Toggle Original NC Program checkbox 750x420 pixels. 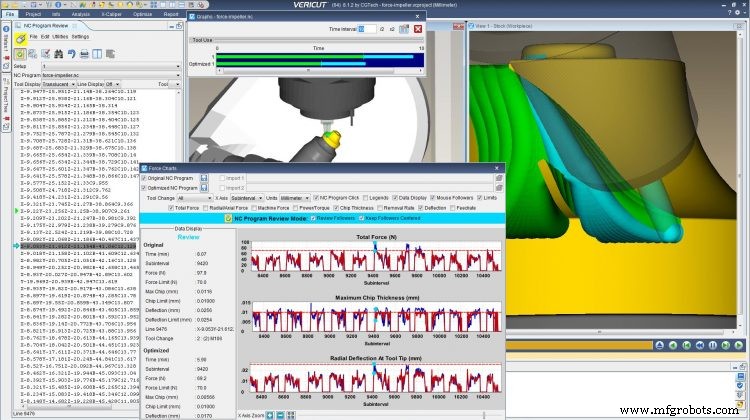point(144,178)
